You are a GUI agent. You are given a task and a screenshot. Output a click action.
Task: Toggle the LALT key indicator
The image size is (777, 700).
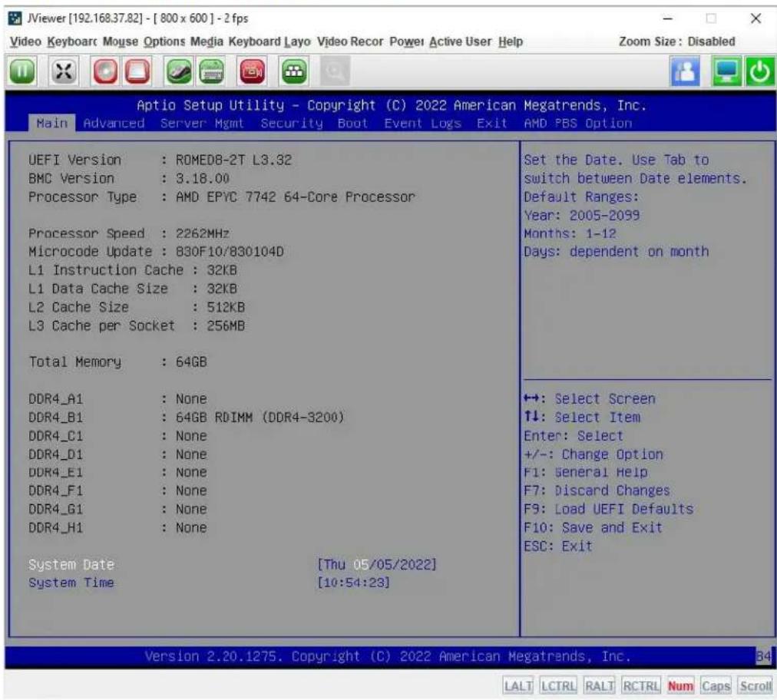click(518, 686)
